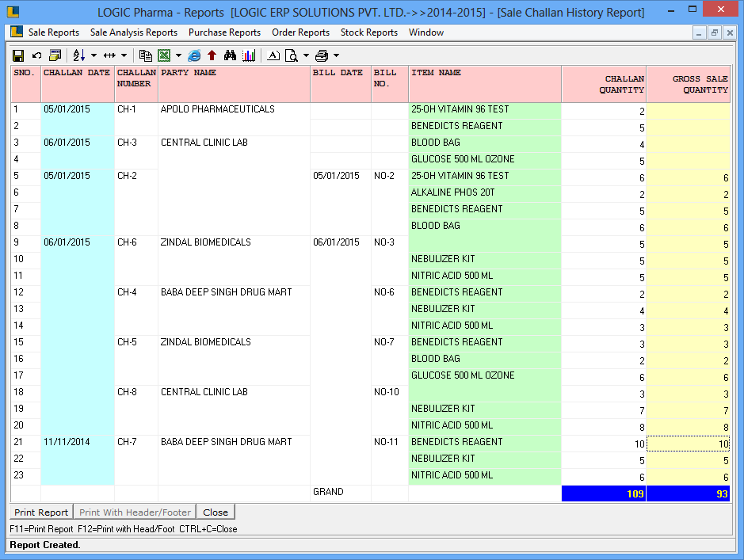This screenshot has width=744, height=560.
Task: Click the CHALLAN NUMBER column header
Action: click(x=136, y=84)
